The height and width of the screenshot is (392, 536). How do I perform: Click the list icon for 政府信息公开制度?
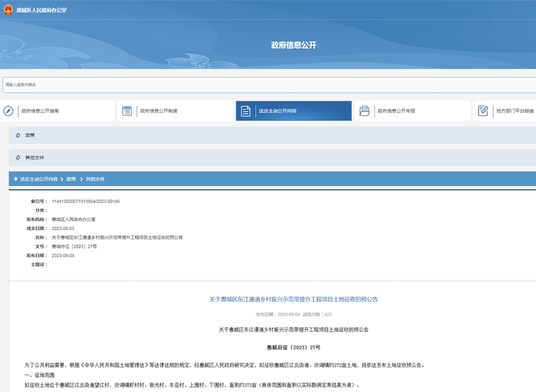pos(127,111)
